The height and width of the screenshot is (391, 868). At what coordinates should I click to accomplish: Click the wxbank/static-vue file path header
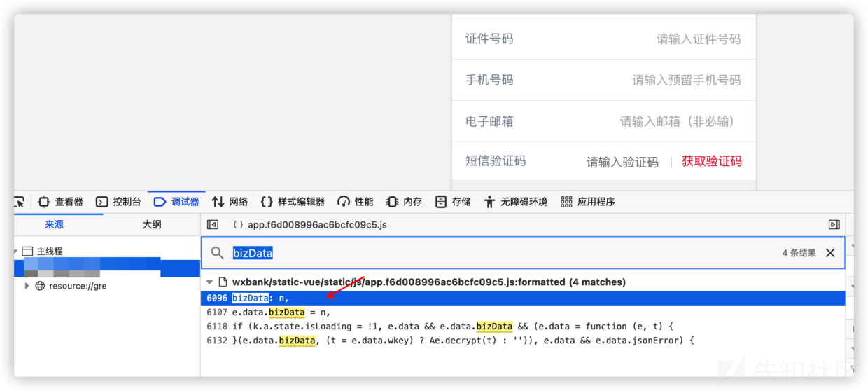click(x=429, y=282)
